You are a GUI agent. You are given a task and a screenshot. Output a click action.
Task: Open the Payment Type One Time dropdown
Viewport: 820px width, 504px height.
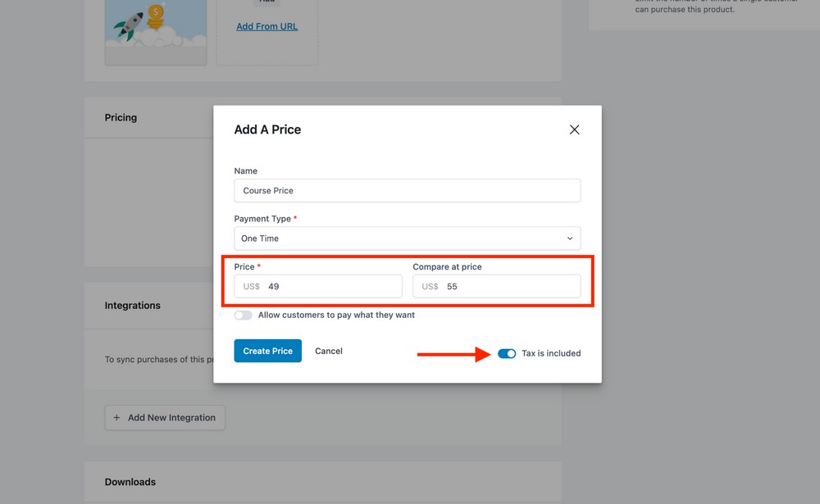[x=407, y=238]
